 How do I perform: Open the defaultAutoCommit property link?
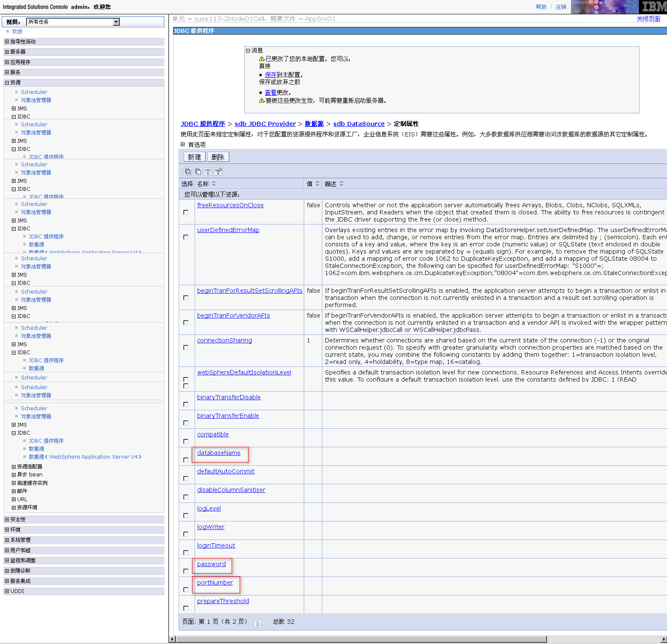(226, 471)
